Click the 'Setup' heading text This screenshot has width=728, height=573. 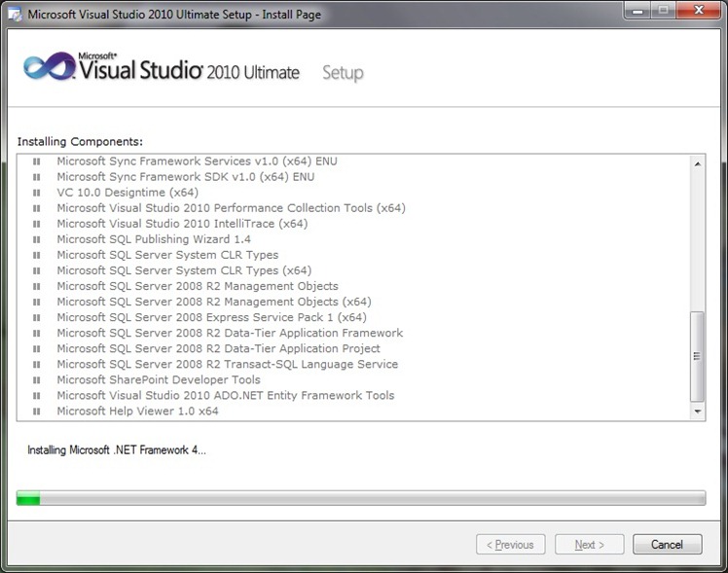pos(343,73)
